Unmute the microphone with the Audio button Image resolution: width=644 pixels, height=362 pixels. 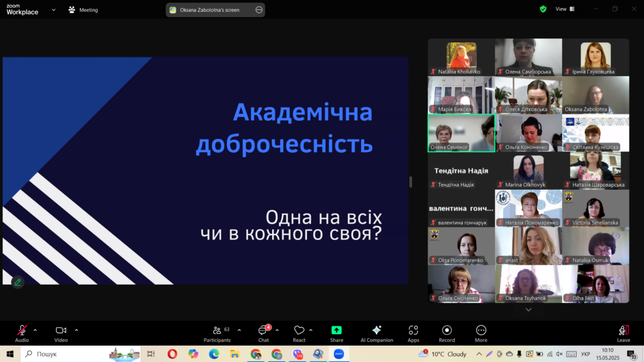(22, 333)
